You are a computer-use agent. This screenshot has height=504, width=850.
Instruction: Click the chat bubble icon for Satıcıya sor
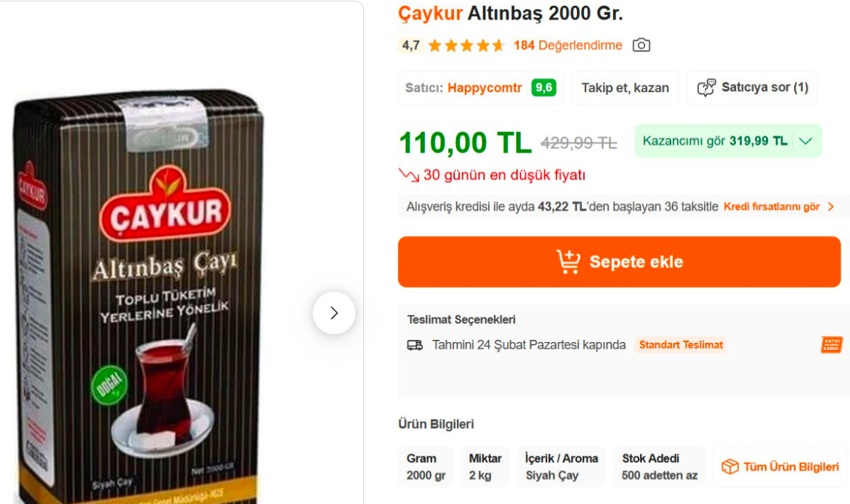[706, 87]
